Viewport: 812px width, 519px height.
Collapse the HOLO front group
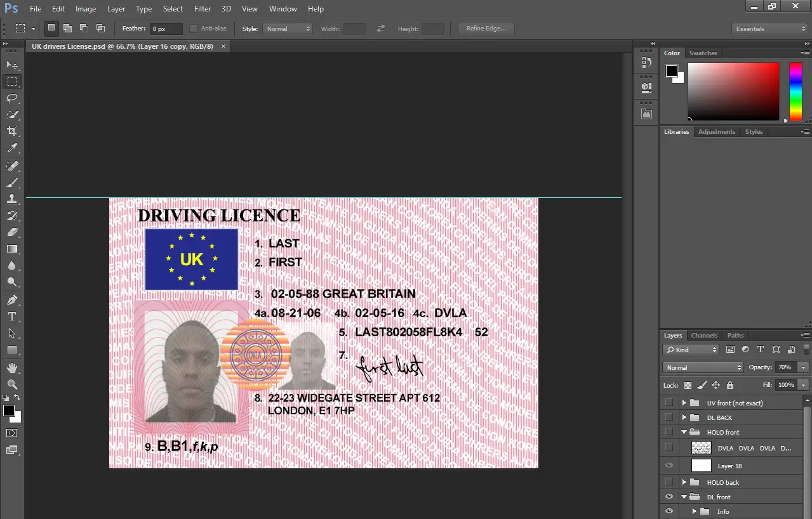coord(684,432)
